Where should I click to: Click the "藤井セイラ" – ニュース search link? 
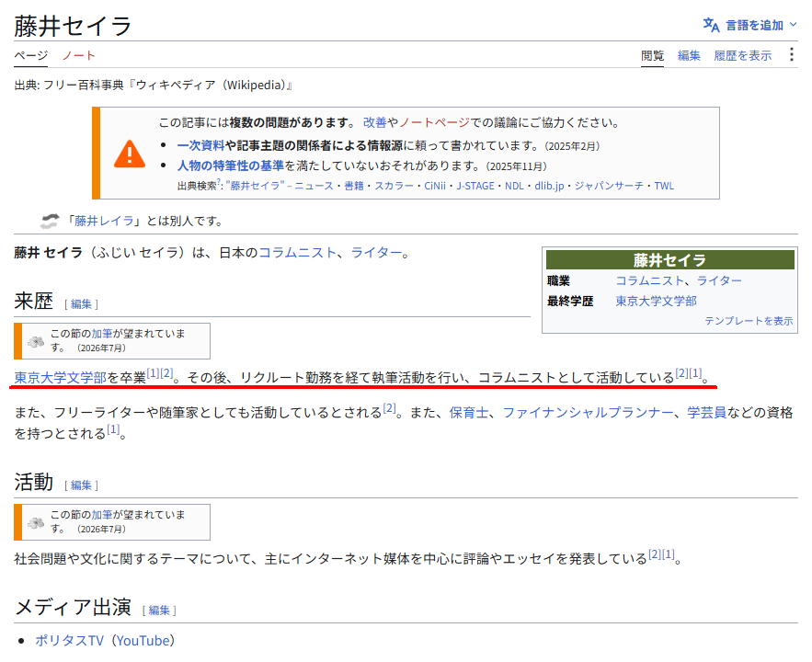(x=280, y=186)
